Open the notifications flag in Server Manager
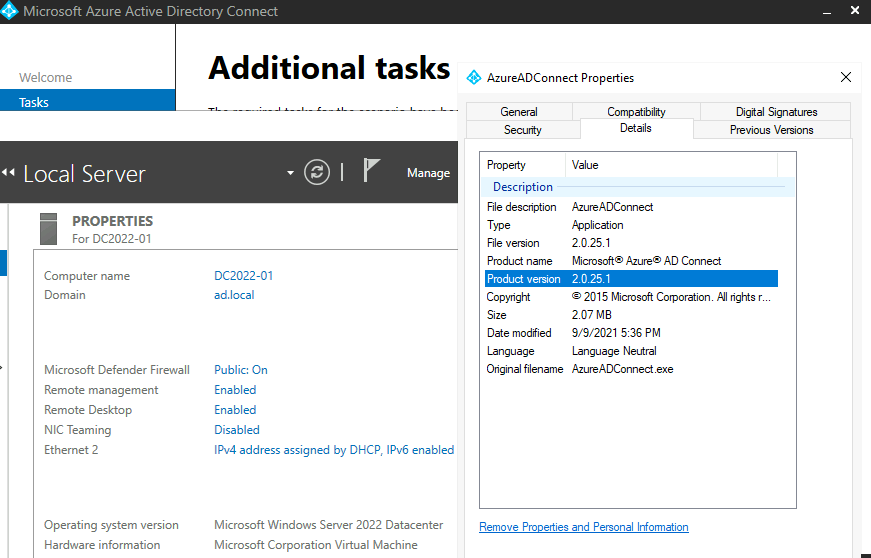 click(x=371, y=171)
